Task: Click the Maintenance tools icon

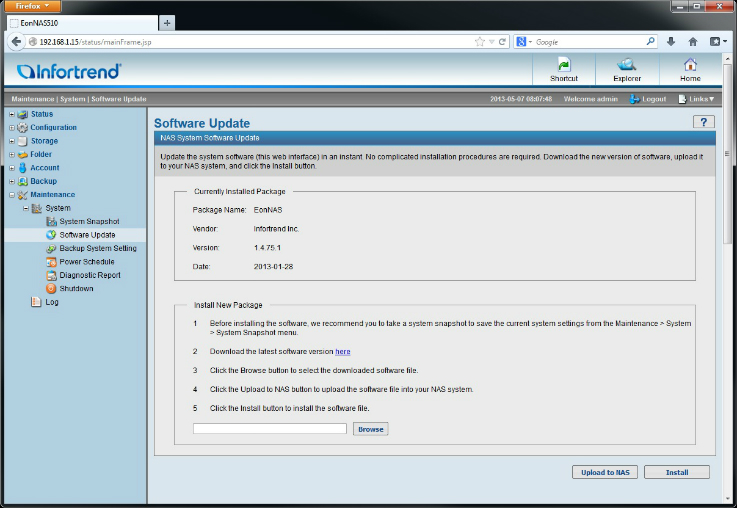Action: [23, 195]
